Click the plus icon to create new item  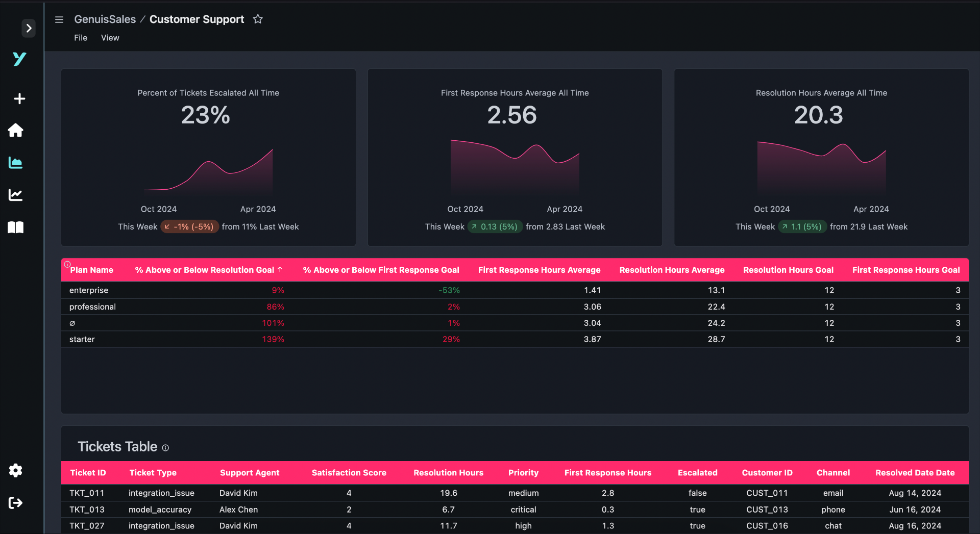[x=19, y=98]
